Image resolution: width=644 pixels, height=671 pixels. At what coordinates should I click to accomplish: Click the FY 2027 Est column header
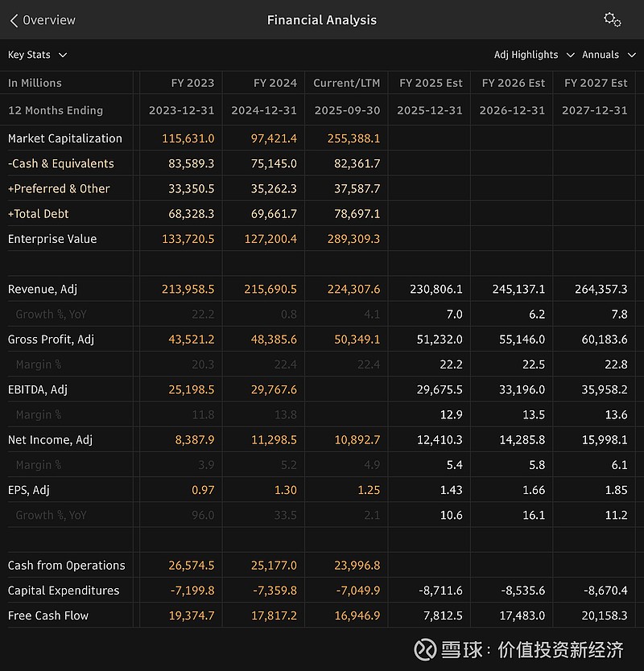click(x=596, y=83)
